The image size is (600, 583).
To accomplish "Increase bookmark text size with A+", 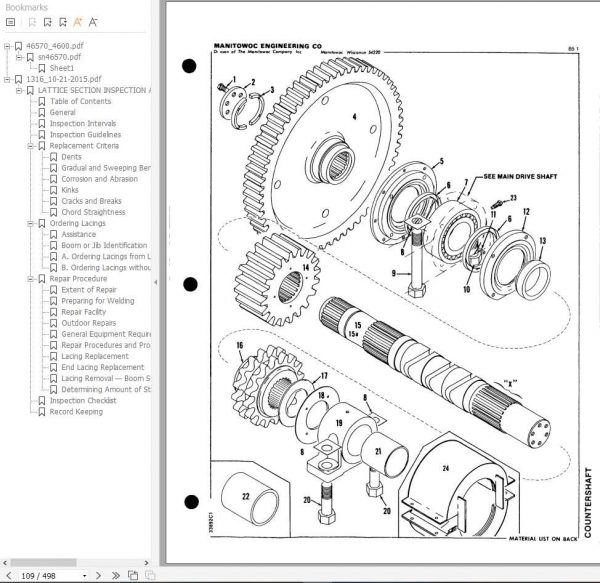I will click(78, 22).
